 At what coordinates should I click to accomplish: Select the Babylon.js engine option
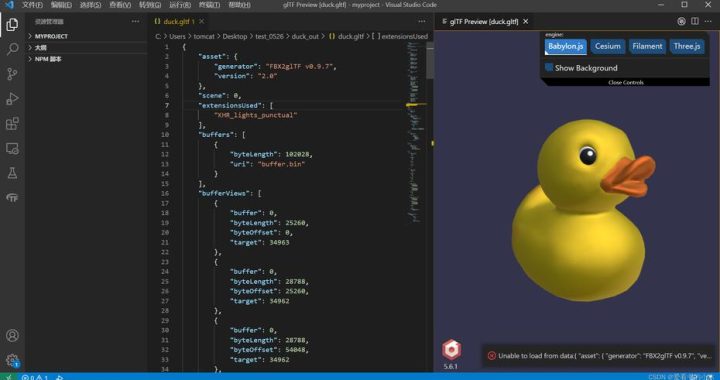565,46
